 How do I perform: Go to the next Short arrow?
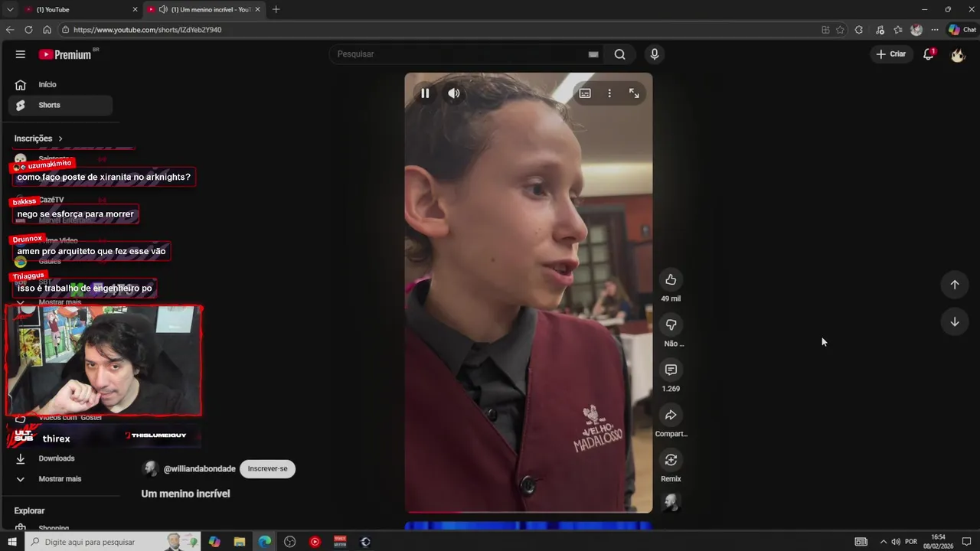(x=955, y=322)
